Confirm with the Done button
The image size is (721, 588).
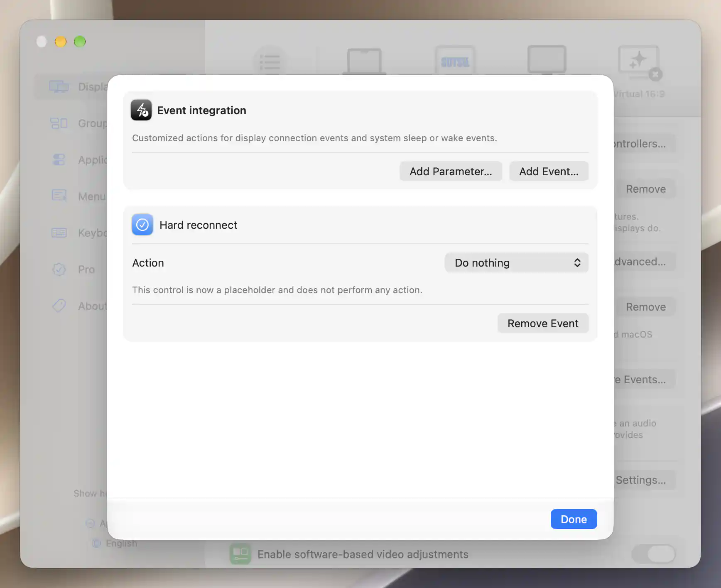pos(574,519)
